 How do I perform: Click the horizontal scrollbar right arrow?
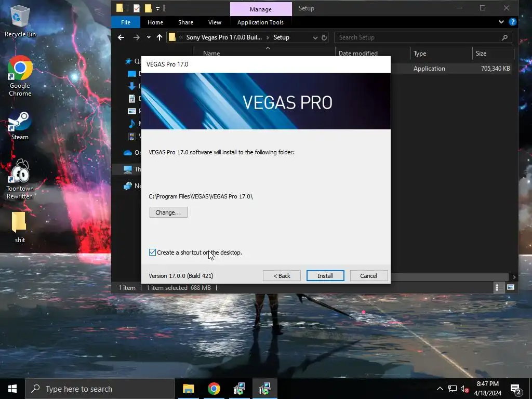point(514,277)
